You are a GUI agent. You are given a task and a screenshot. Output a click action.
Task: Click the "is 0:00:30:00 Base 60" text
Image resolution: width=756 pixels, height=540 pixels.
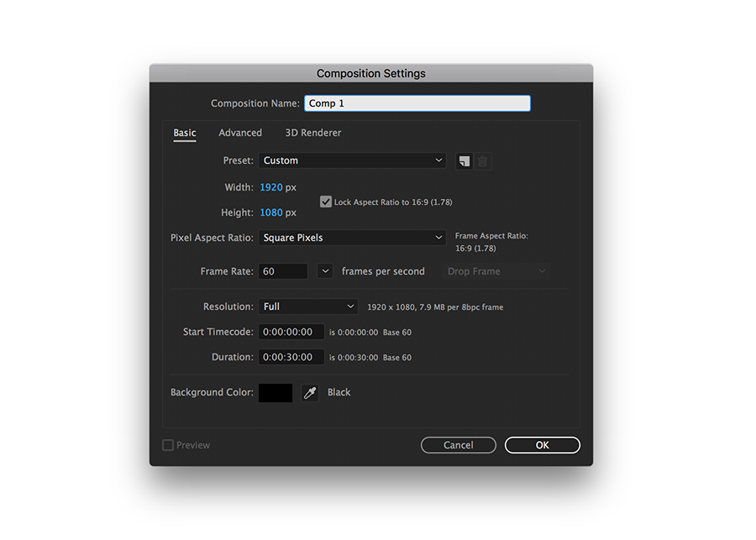click(x=370, y=358)
